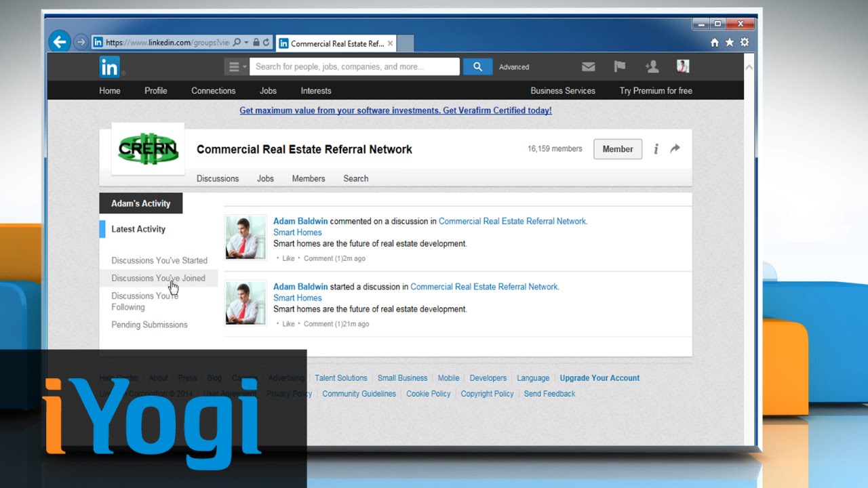Open the account profile photo menu
This screenshot has height=488, width=868.
(683, 66)
